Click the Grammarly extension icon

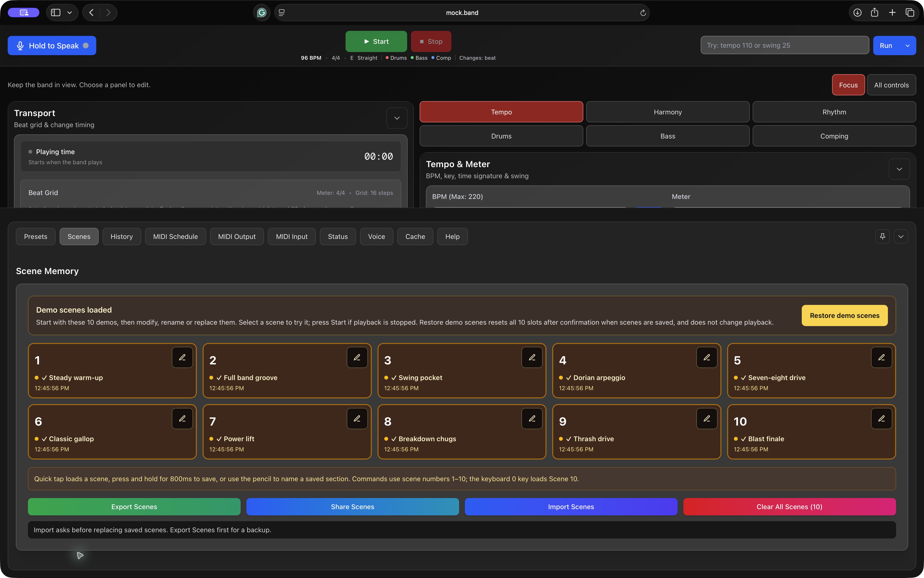(262, 13)
